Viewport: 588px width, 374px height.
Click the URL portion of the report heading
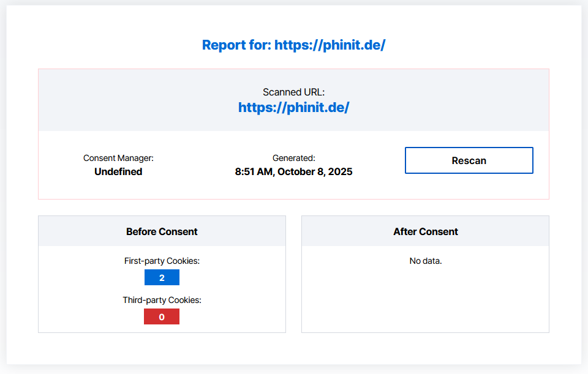click(330, 45)
